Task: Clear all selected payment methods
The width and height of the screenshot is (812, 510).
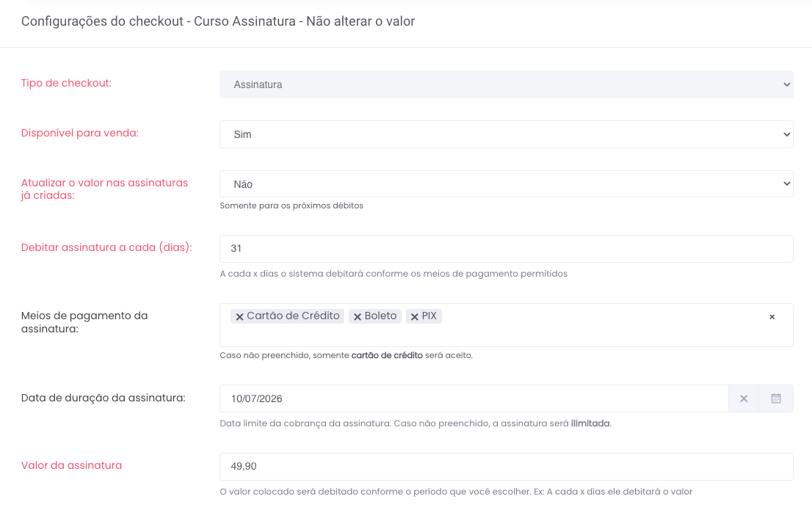Action: coord(772,317)
